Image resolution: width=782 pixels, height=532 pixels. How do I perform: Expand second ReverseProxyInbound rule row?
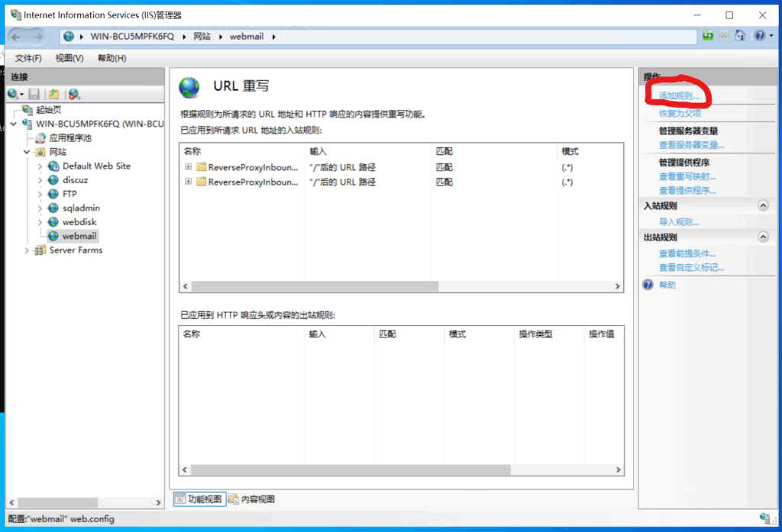188,182
